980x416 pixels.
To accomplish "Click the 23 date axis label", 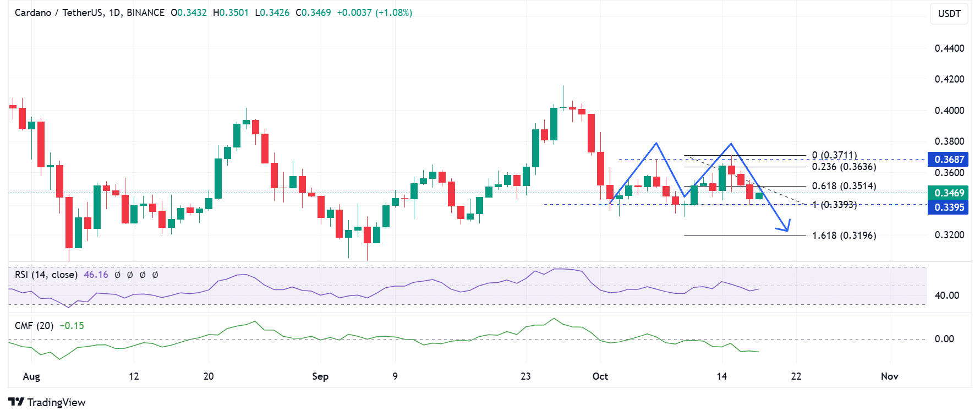I will (x=525, y=376).
